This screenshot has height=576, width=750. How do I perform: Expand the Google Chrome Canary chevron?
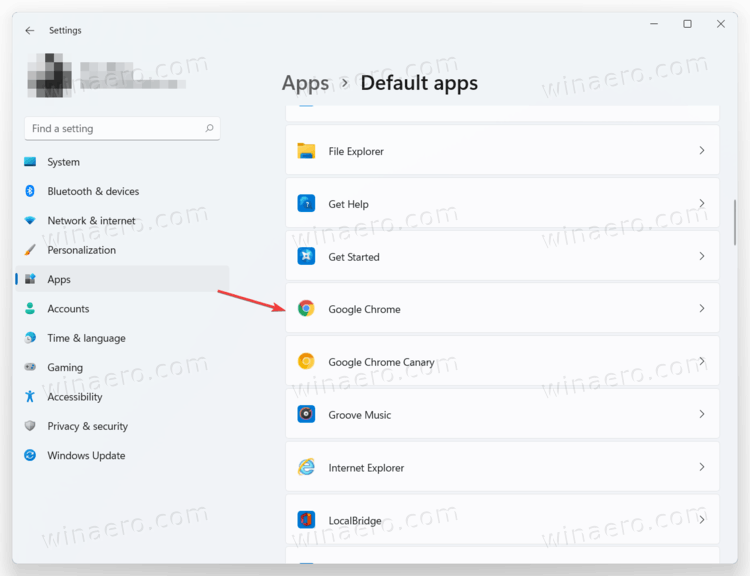(702, 361)
